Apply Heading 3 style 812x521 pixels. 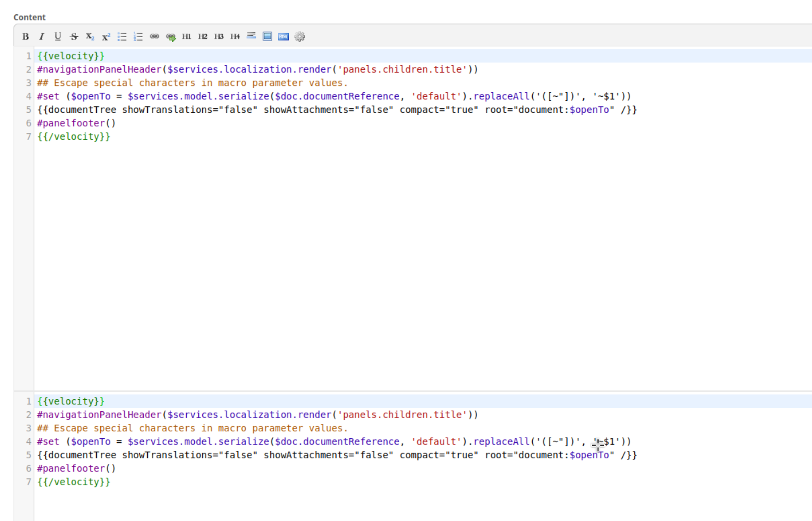[219, 37]
